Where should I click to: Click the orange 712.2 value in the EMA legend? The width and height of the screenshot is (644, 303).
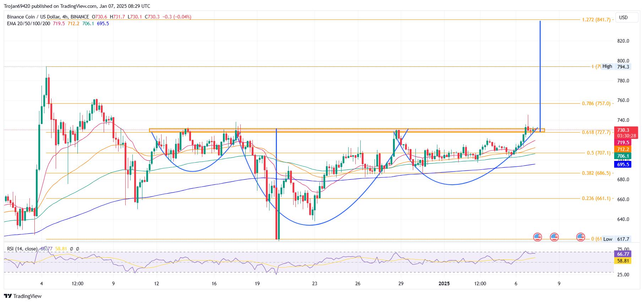[x=73, y=23]
